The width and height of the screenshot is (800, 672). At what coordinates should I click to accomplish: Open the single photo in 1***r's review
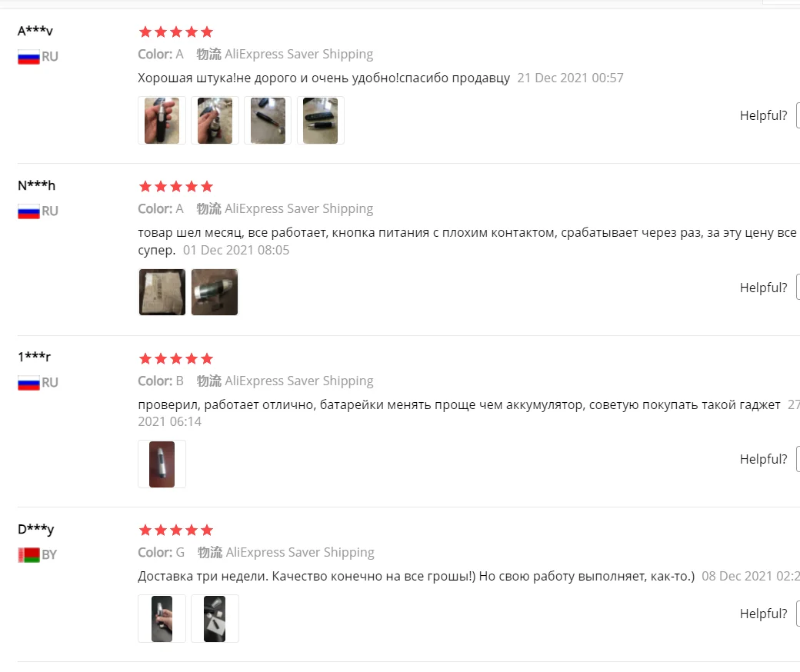pos(162,464)
